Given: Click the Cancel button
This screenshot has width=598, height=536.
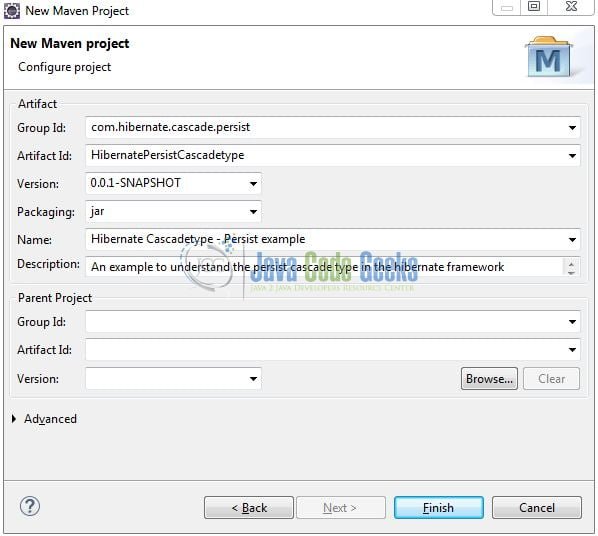Looking at the screenshot, I should [537, 507].
